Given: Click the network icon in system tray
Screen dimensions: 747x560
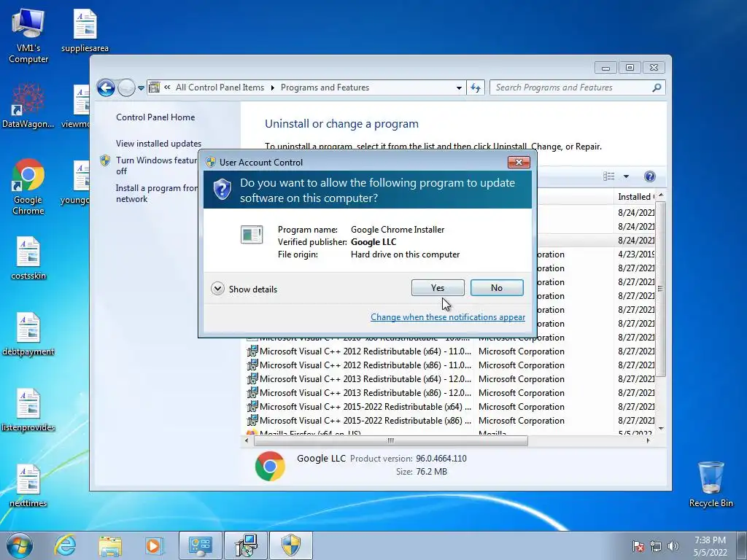Looking at the screenshot, I should coord(656,546).
